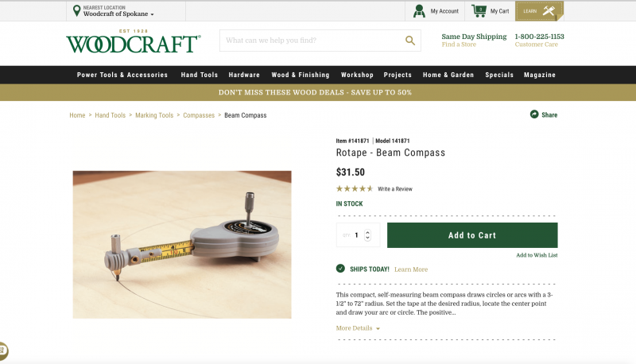636x364 pixels.
Task: Open the Power Tools & Accessories menu
Action: point(122,75)
